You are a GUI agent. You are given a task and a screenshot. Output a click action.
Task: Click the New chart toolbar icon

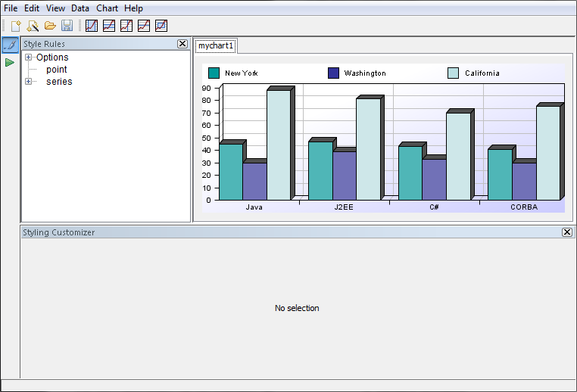pyautogui.click(x=16, y=26)
